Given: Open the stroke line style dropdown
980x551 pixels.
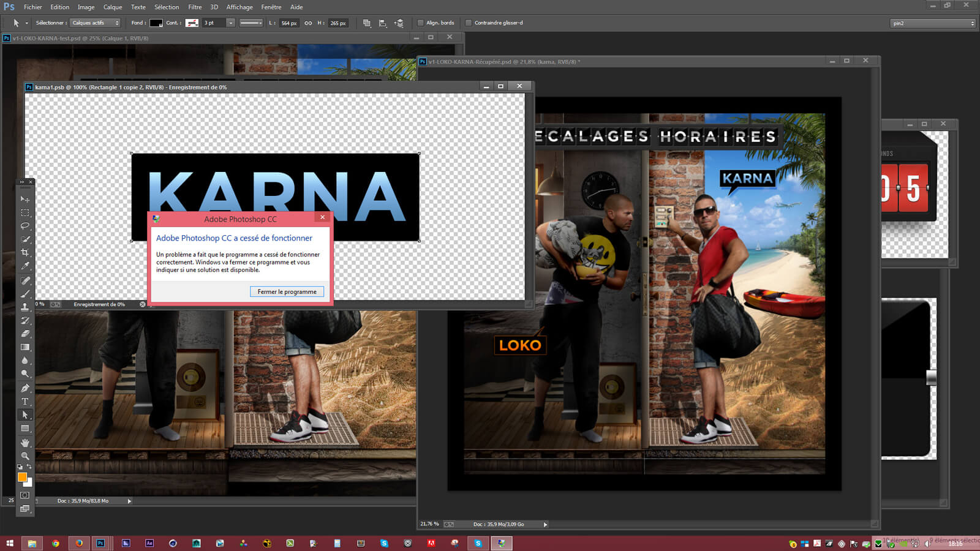Looking at the screenshot, I should pyautogui.click(x=251, y=23).
